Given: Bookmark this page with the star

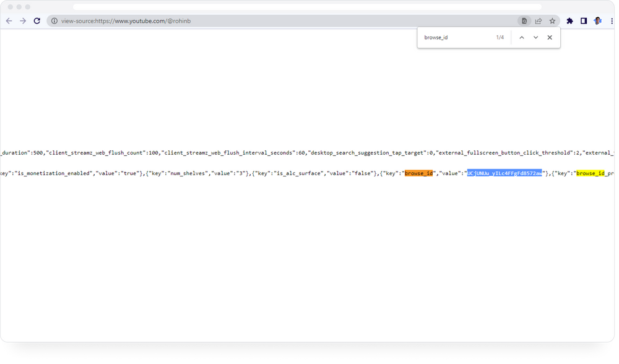Looking at the screenshot, I should [x=552, y=21].
